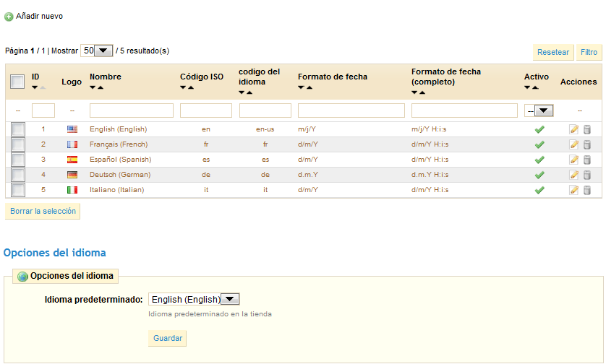Click the codigo del idioma filter field
606x364 pixels.
point(265,110)
